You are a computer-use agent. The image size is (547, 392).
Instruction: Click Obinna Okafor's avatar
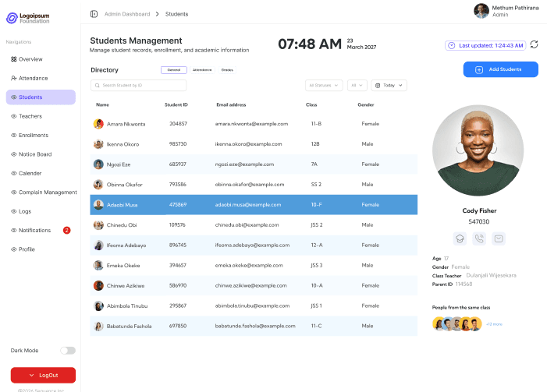[x=98, y=185]
